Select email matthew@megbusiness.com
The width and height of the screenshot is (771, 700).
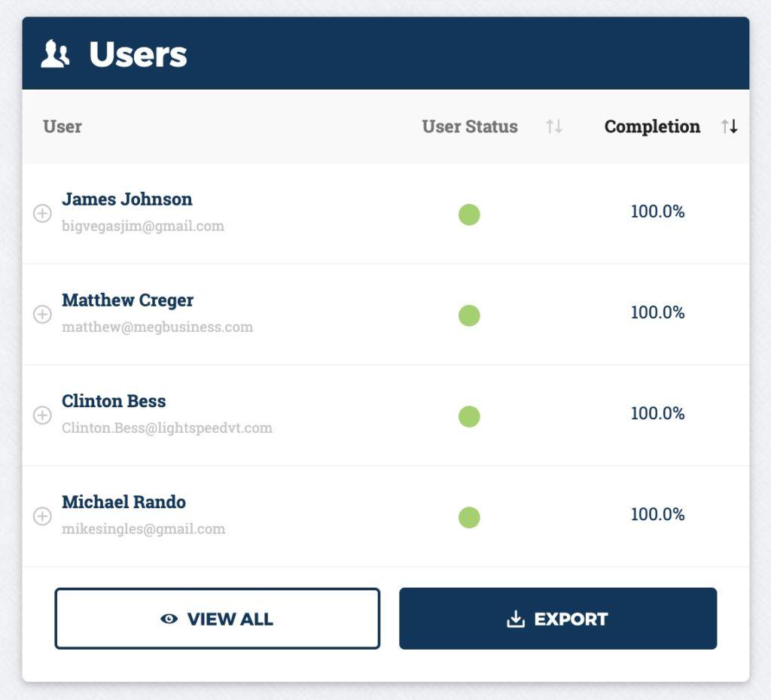coord(157,327)
